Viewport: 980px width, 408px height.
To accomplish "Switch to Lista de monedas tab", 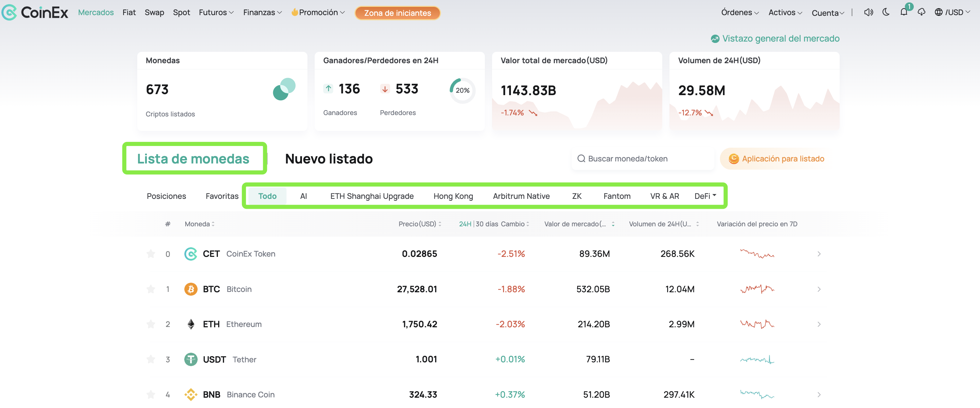I will (193, 158).
